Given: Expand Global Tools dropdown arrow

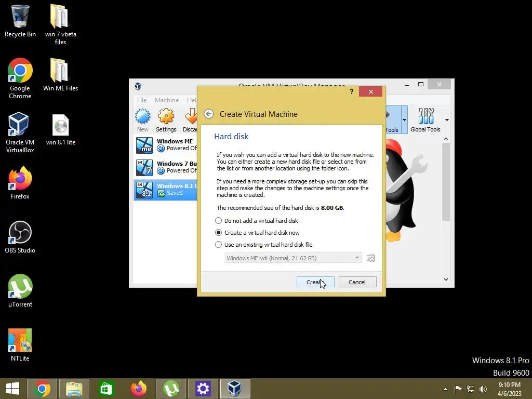Looking at the screenshot, I should tap(447, 120).
